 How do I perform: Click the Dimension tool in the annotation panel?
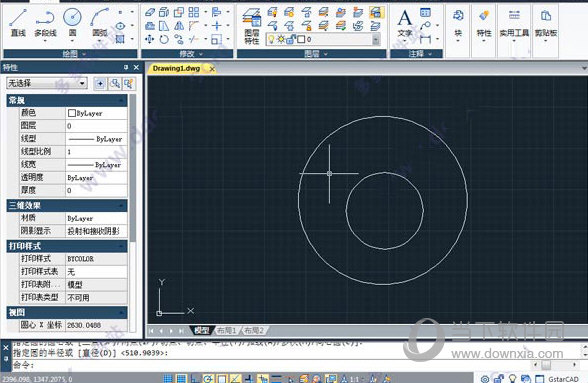click(425, 39)
